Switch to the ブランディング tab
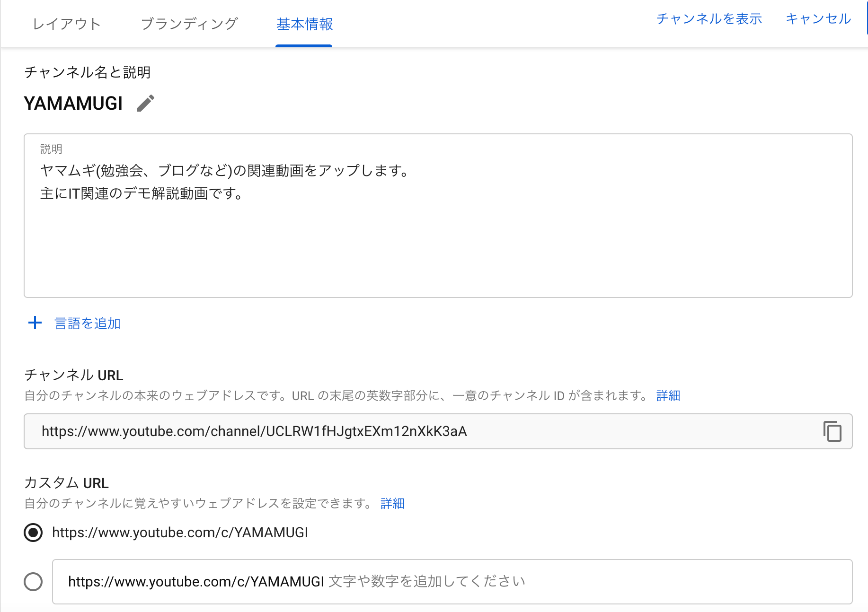Image resolution: width=868 pixels, height=612 pixels. [x=189, y=24]
